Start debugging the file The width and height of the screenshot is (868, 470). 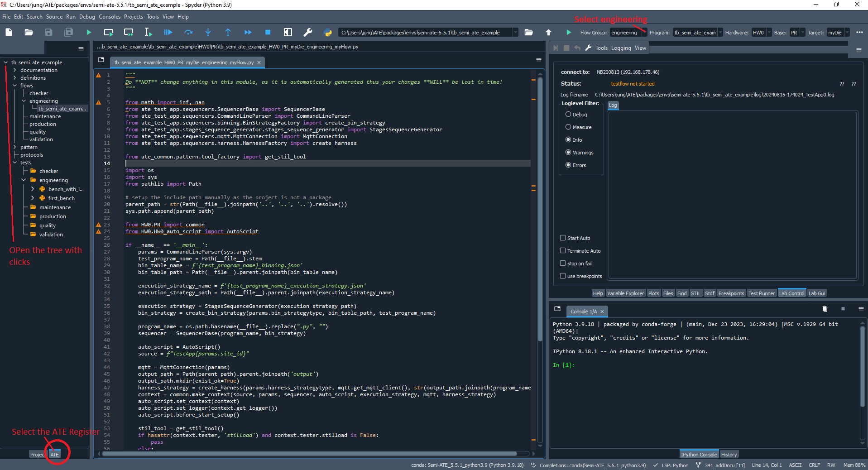(168, 32)
